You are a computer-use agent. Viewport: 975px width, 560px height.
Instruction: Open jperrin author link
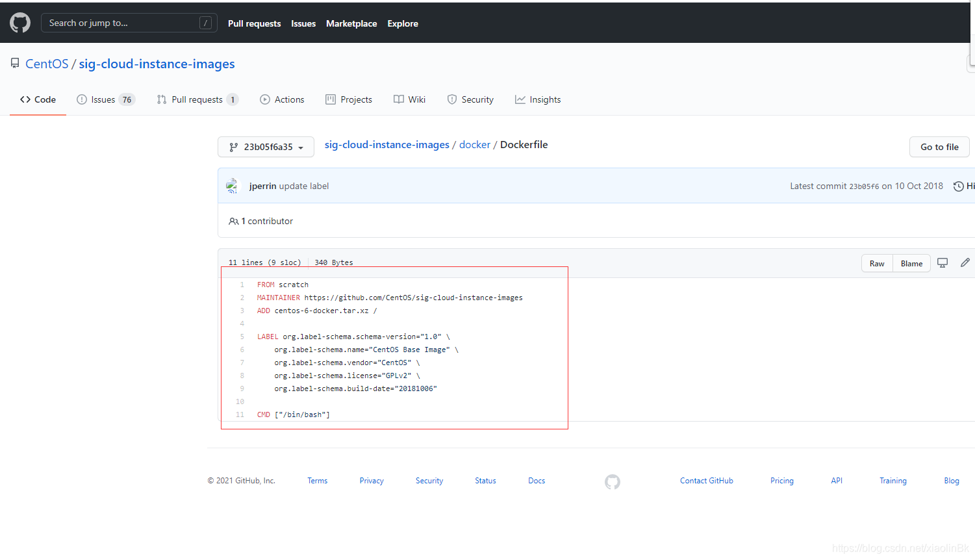[x=262, y=186]
